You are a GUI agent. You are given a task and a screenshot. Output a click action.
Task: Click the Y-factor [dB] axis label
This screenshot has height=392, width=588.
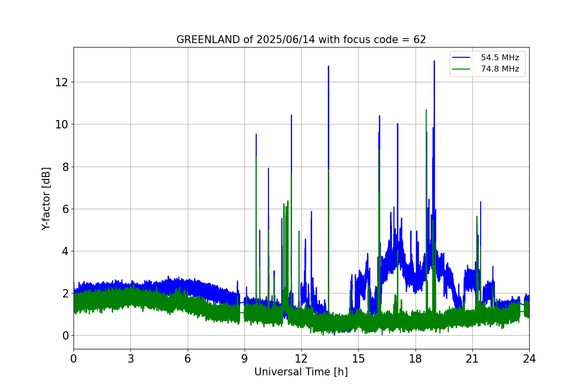(46, 198)
